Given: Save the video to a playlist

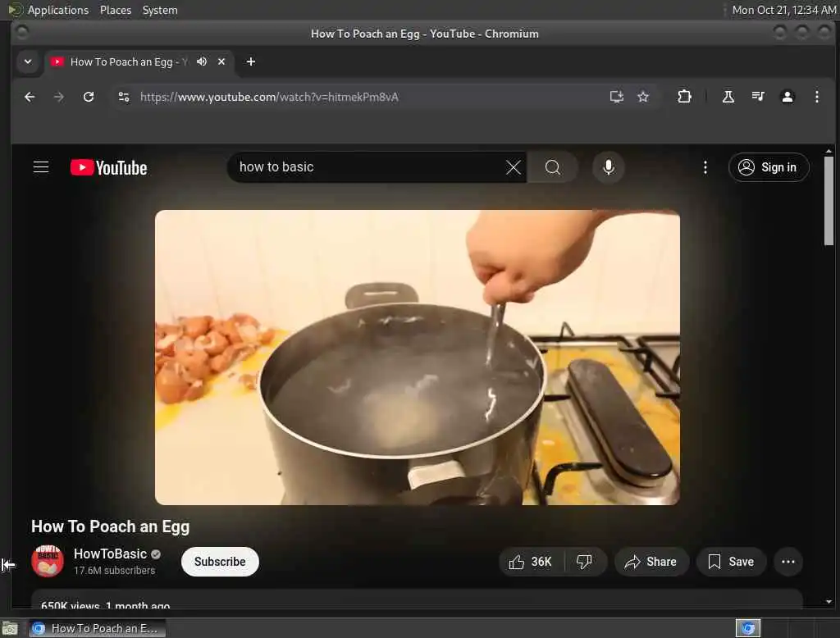Looking at the screenshot, I should pos(731,562).
